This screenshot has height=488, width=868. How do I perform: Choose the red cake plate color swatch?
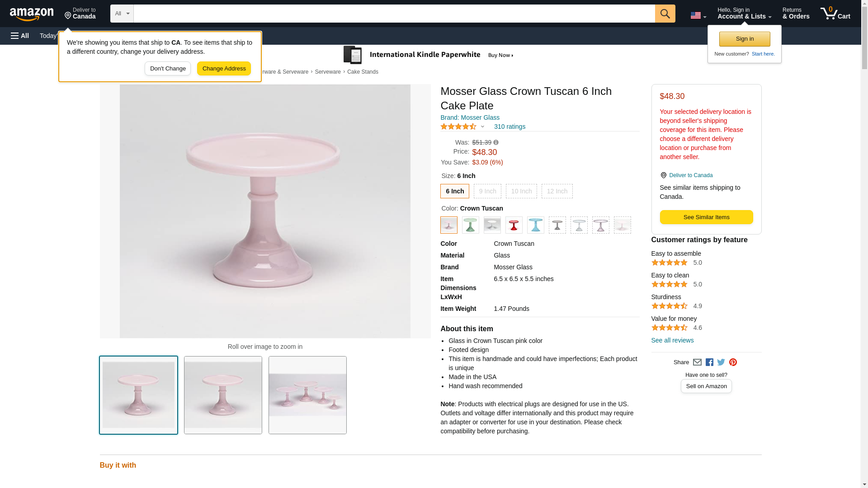pos(514,225)
